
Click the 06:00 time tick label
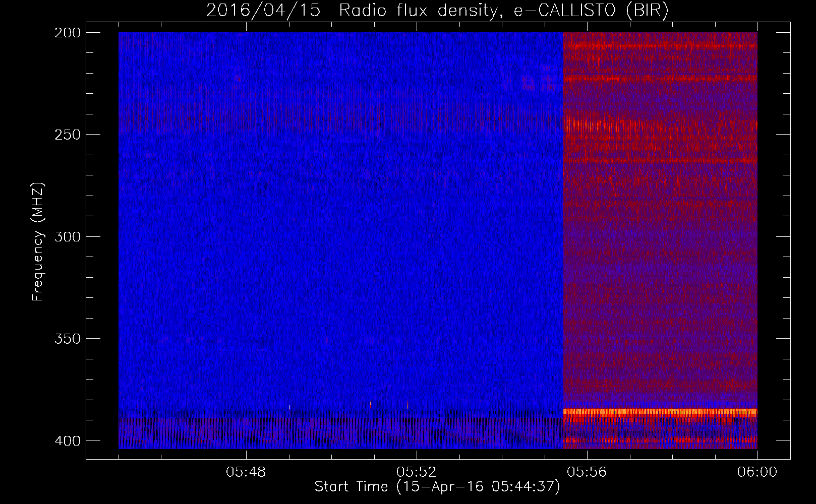(x=757, y=472)
